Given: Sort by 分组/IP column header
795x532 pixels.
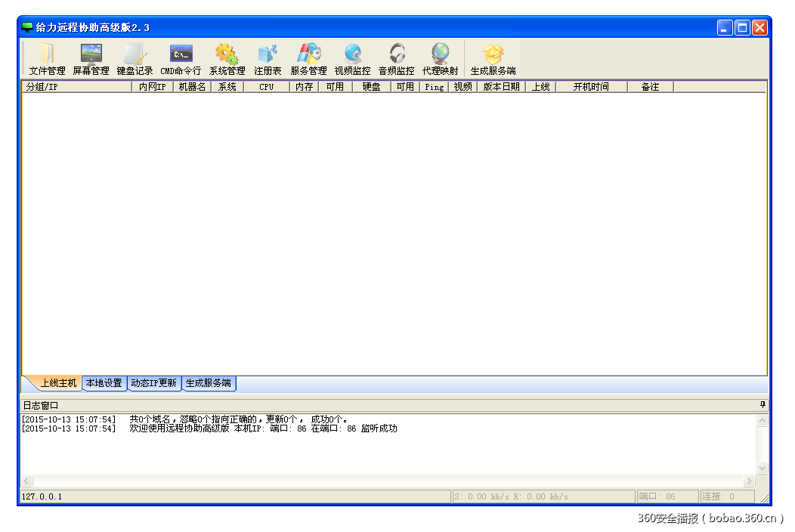Looking at the screenshot, I should click(x=76, y=87).
